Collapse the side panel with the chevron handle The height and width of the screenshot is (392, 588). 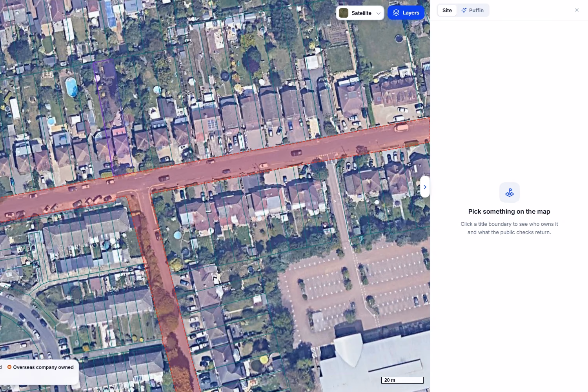coord(425,187)
